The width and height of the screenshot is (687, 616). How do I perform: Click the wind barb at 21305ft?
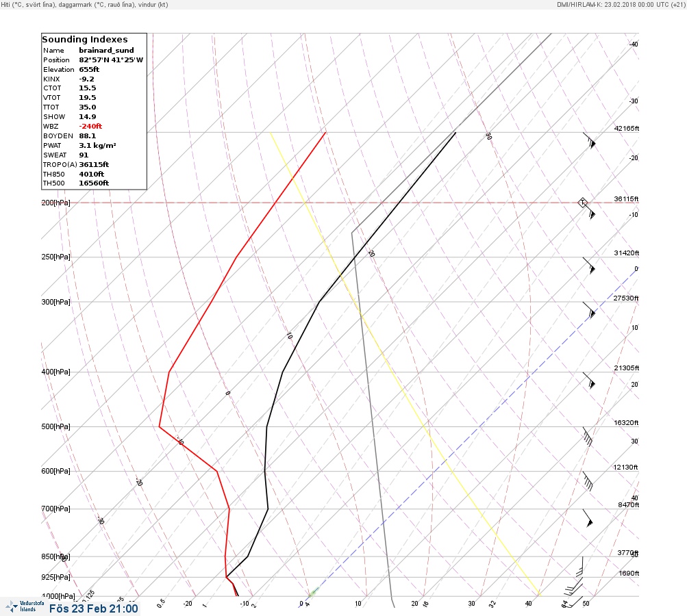(x=589, y=381)
